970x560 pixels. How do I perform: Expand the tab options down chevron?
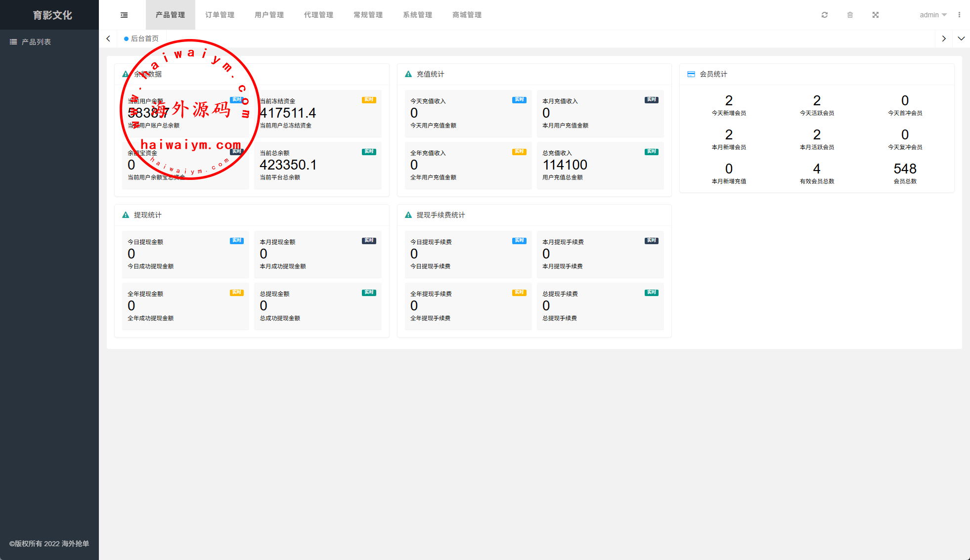coord(961,39)
